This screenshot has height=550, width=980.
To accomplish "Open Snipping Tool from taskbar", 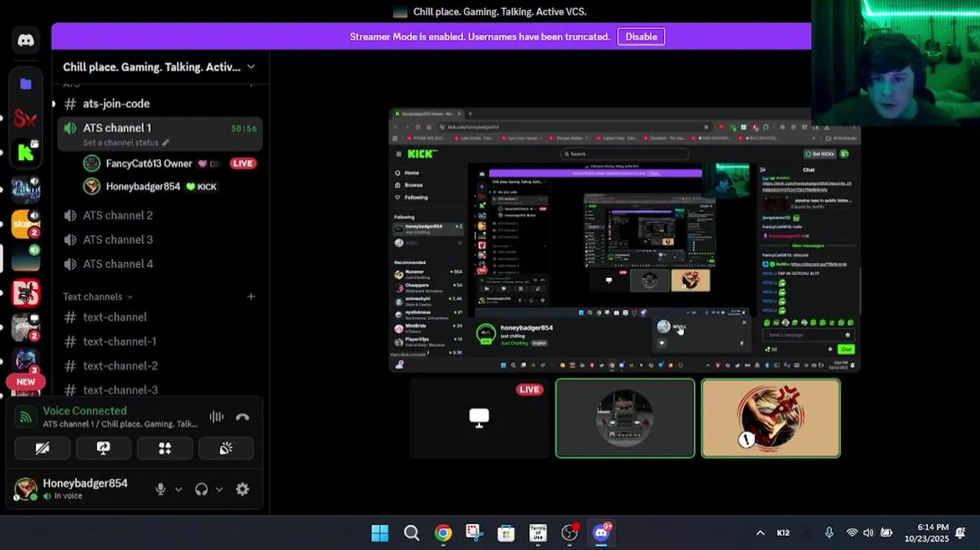I will click(x=474, y=533).
